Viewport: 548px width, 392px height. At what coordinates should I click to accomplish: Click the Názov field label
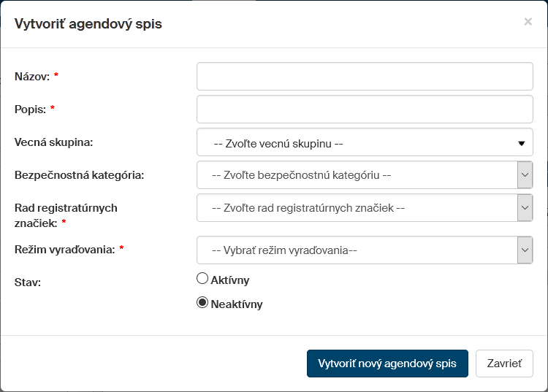tap(31, 77)
